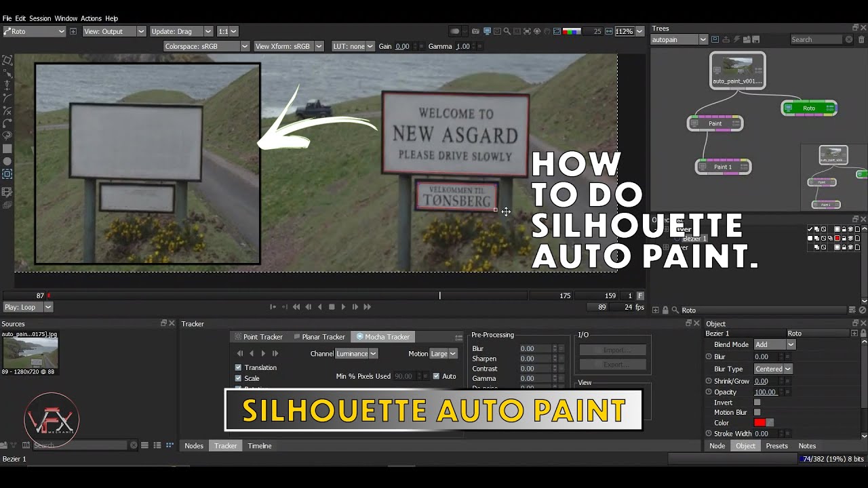Select the green Roto node in Trees
Screen dimensions: 868x488
[x=809, y=108]
